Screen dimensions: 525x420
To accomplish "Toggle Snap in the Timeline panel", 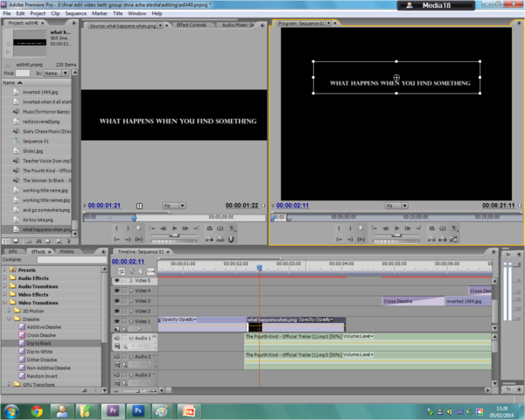I will coord(122,271).
